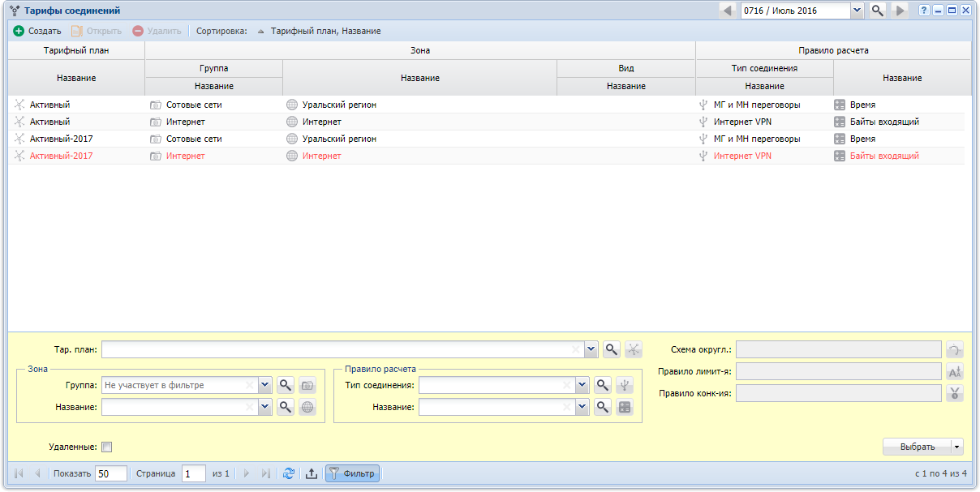
Task: Expand Зона Название dropdown arrow
Action: coord(264,407)
